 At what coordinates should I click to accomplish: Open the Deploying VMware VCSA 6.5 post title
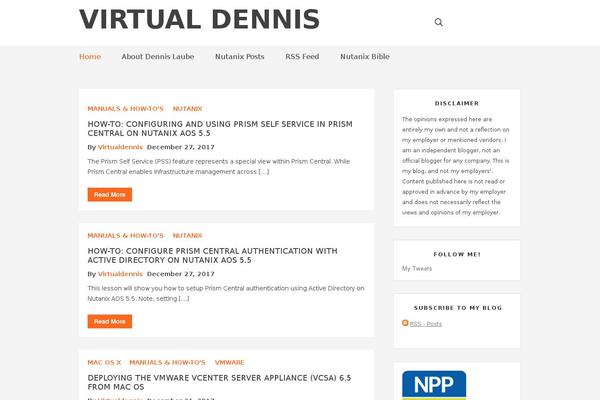[x=219, y=382]
